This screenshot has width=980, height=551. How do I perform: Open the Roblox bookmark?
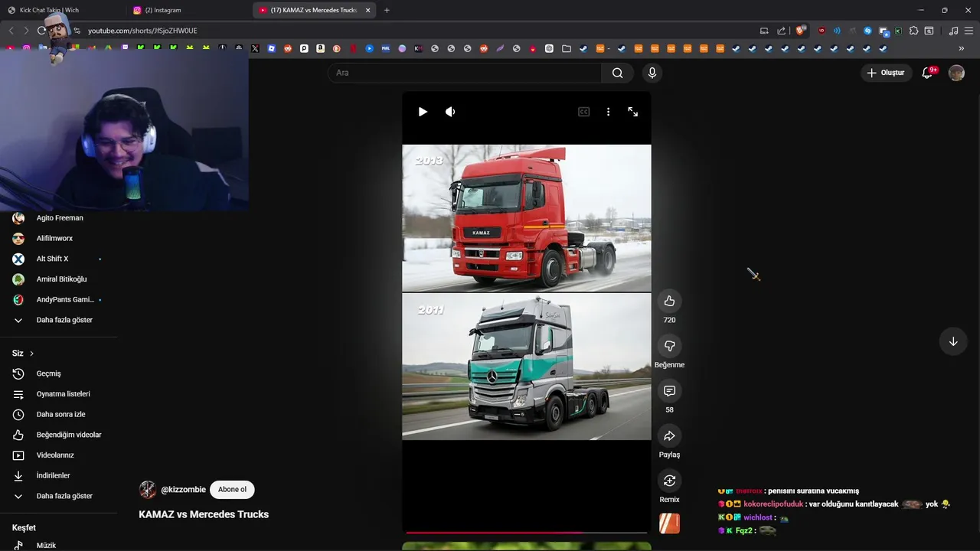pos(272,48)
